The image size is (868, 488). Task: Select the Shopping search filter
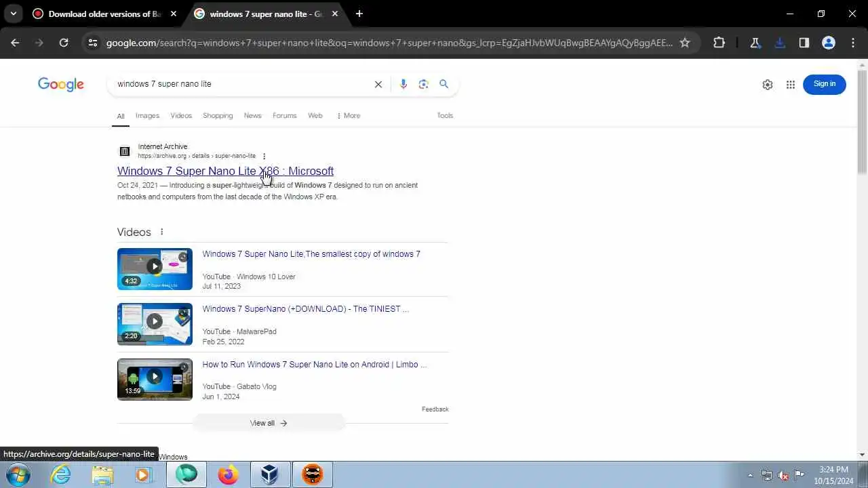coord(218,116)
